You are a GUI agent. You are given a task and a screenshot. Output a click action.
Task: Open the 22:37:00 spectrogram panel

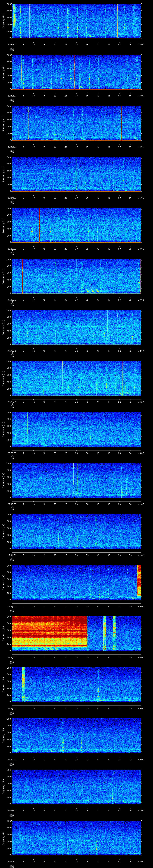(76, 327)
